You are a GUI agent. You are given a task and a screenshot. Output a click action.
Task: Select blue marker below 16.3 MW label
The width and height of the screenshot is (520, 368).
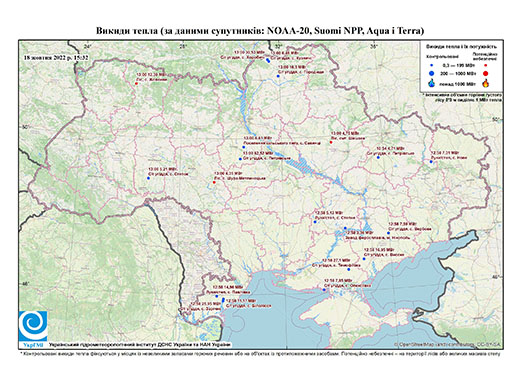point(278,76)
